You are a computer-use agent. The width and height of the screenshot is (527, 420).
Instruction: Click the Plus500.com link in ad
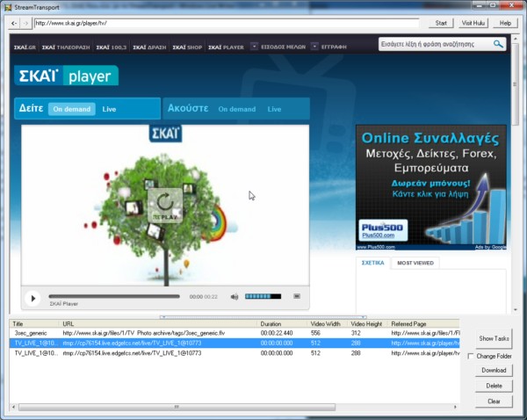378,235
